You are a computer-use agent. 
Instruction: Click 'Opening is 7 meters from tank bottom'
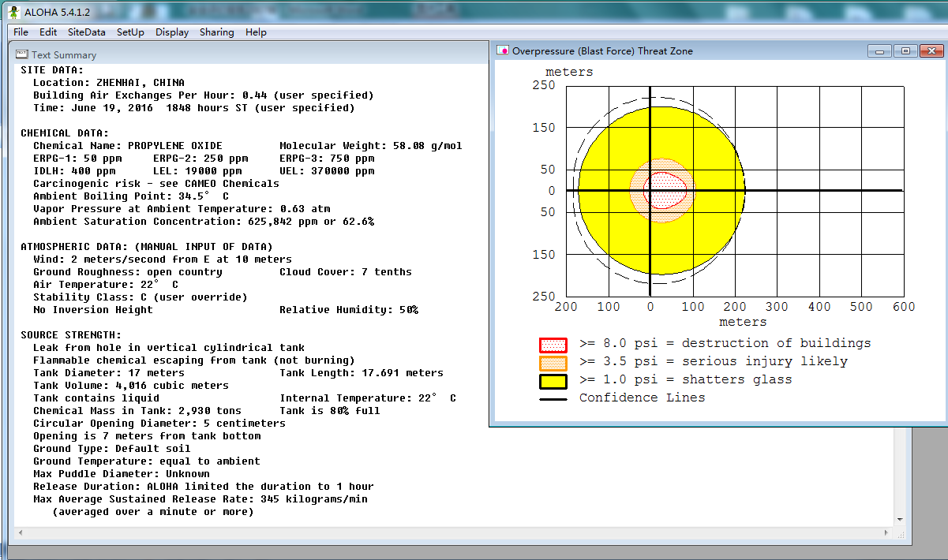point(147,435)
